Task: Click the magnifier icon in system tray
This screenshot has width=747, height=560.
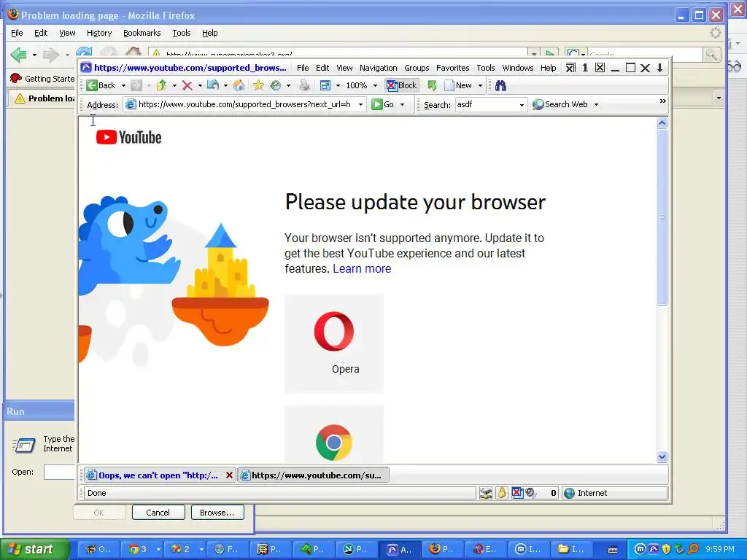Action: pos(694,549)
